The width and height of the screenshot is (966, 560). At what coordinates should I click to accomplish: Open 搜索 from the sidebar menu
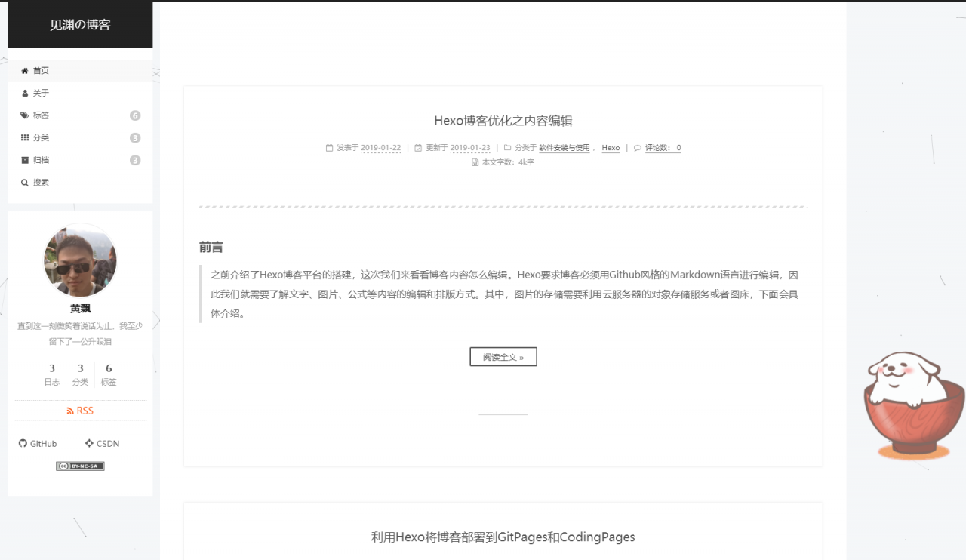(x=80, y=183)
